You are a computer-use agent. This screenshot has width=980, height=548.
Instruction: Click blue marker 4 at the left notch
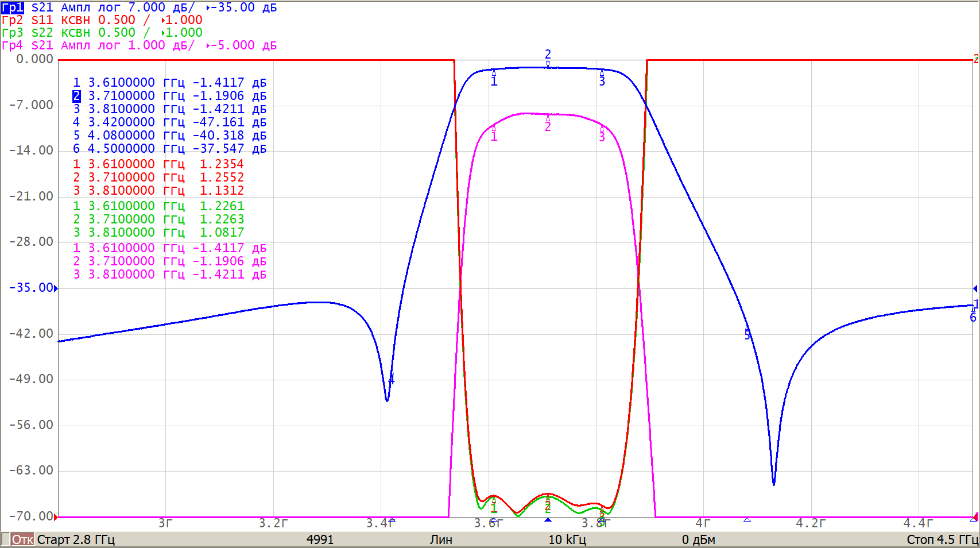coord(392,379)
